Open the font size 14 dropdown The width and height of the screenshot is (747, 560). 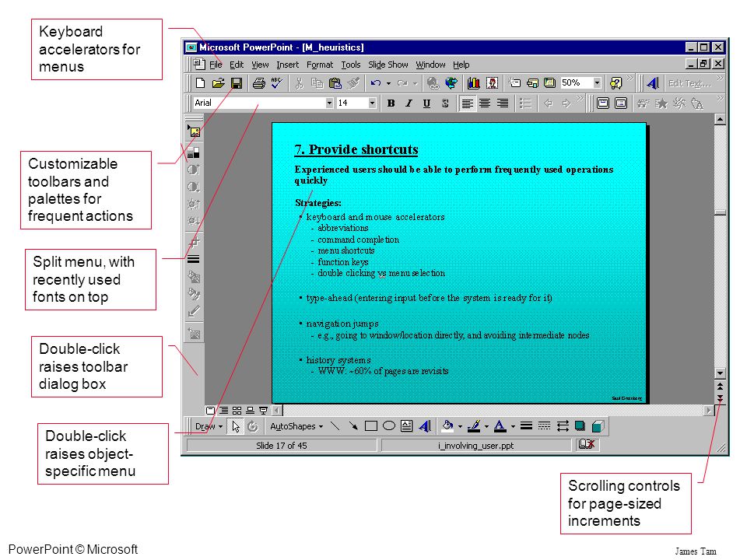tap(372, 103)
